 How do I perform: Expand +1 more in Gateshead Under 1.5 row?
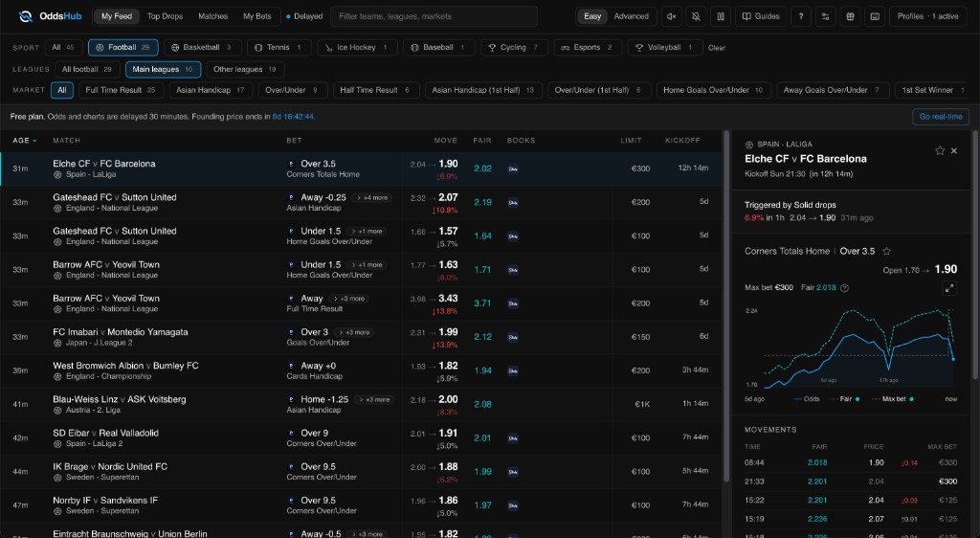tap(367, 232)
